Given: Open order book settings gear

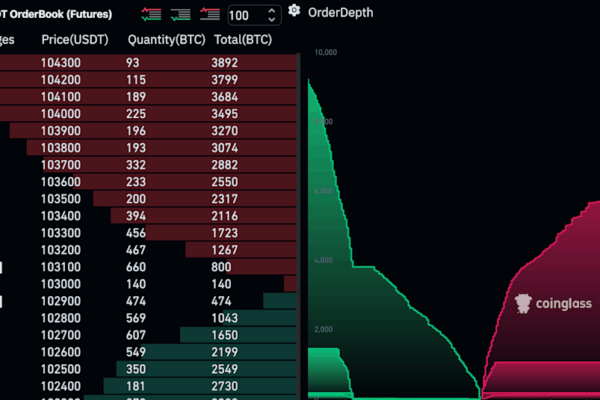Looking at the screenshot, I should pos(294,11).
